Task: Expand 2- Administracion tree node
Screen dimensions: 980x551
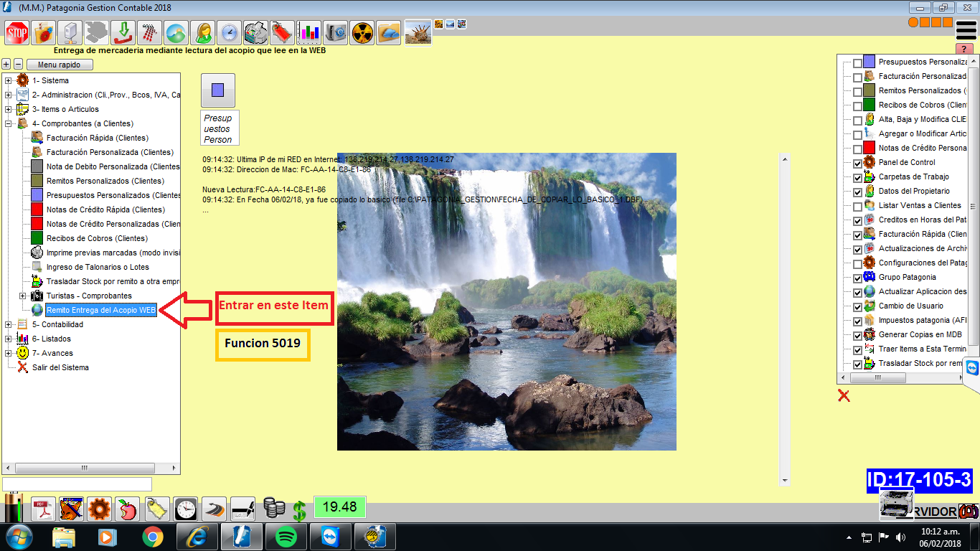Action: pos(9,95)
